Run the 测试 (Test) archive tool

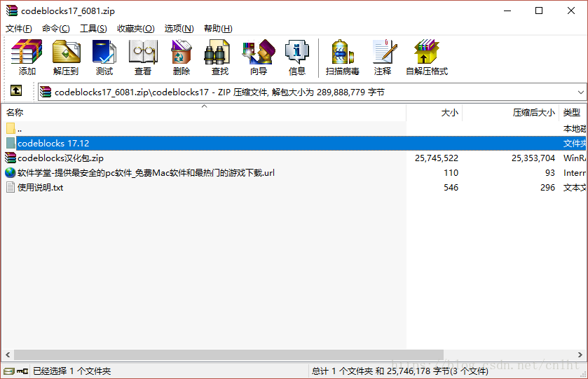[x=104, y=52]
